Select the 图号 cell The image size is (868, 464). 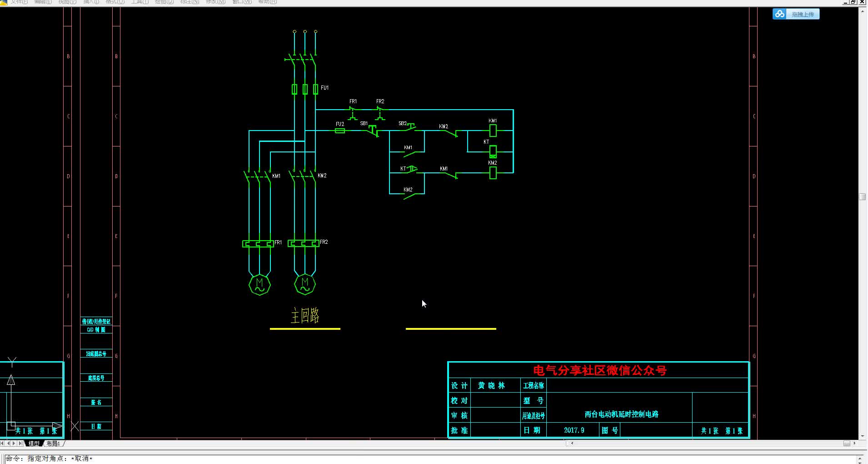click(609, 430)
